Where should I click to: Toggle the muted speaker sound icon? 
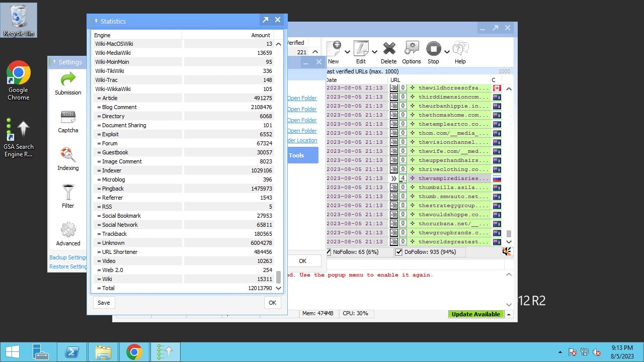point(507,252)
